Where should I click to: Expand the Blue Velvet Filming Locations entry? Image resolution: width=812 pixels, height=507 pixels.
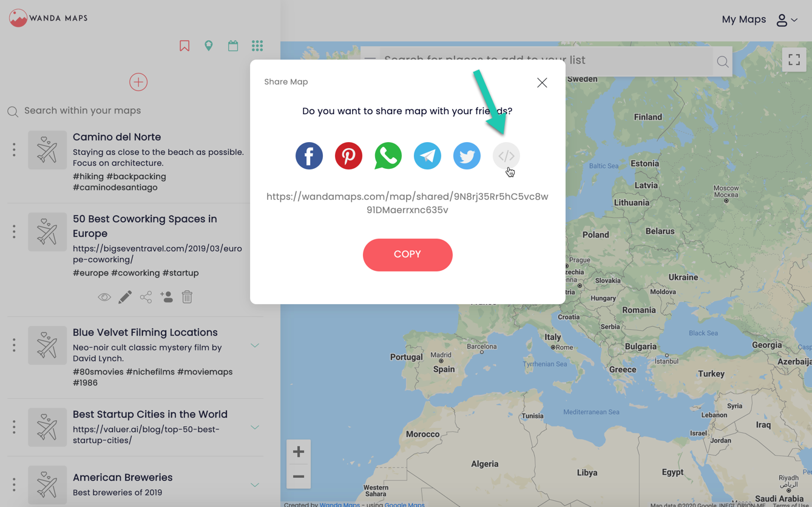click(255, 344)
